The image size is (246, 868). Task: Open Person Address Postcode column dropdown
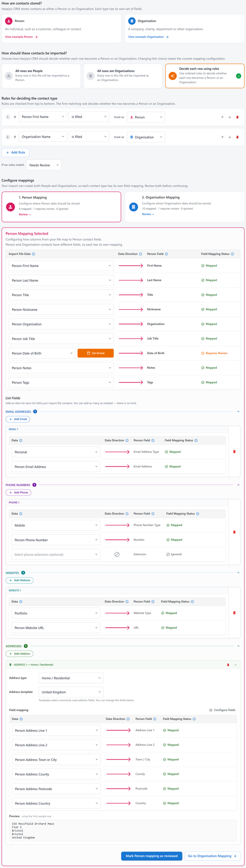point(56,789)
